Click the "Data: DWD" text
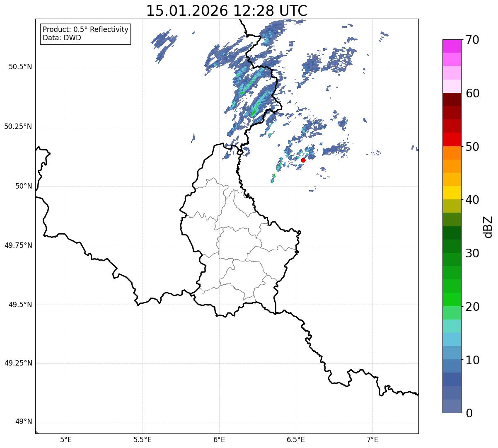The width and height of the screenshot is (498, 448). click(62, 38)
